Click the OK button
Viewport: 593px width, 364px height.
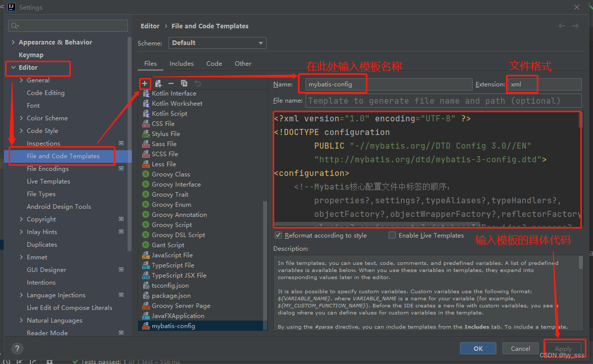point(478,348)
